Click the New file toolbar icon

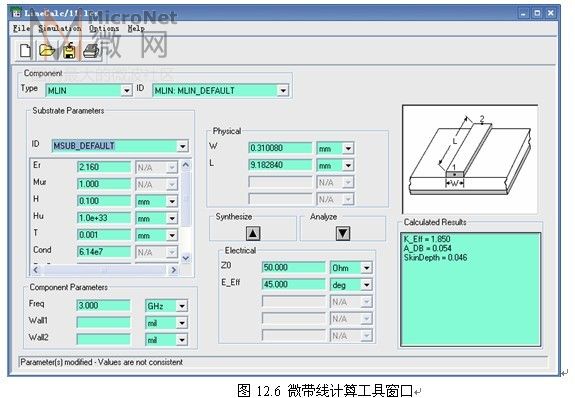(25, 50)
